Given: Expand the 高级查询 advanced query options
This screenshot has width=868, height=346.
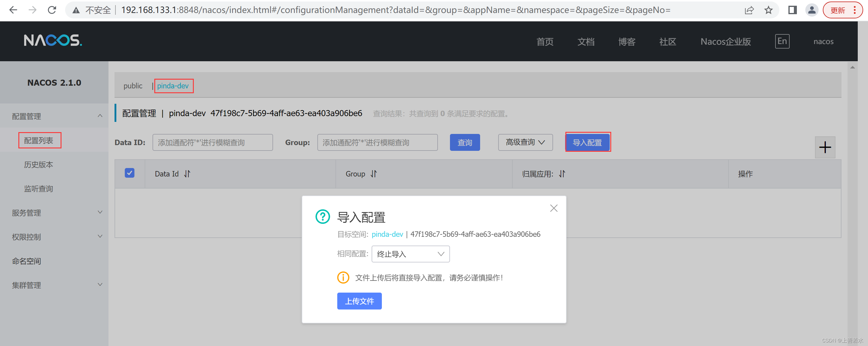Looking at the screenshot, I should pyautogui.click(x=525, y=142).
